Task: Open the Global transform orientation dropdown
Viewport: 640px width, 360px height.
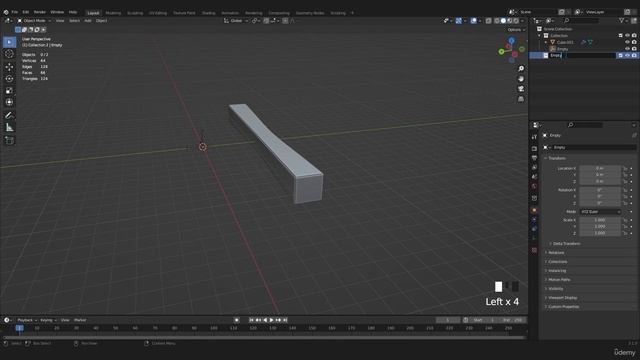Action: 236,21
